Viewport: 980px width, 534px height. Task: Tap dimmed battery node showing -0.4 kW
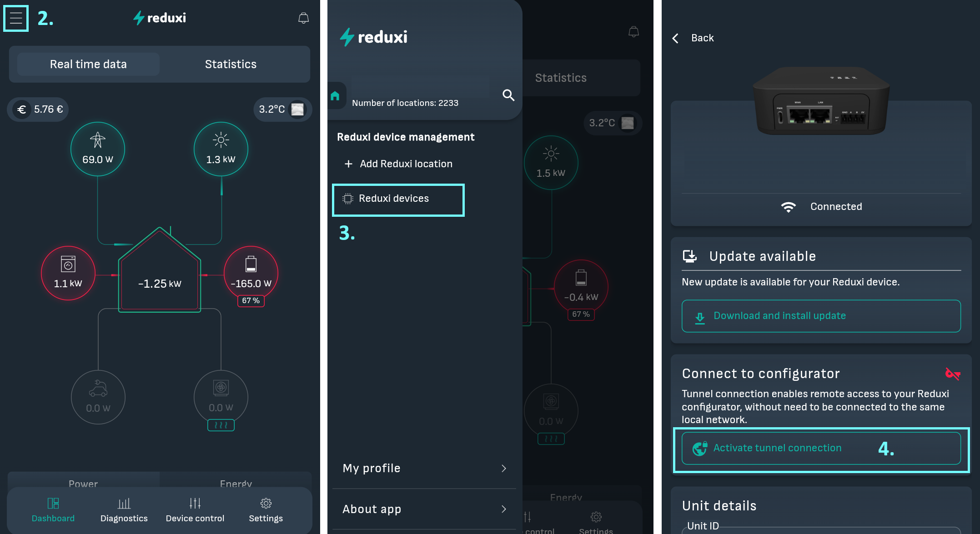(581, 286)
